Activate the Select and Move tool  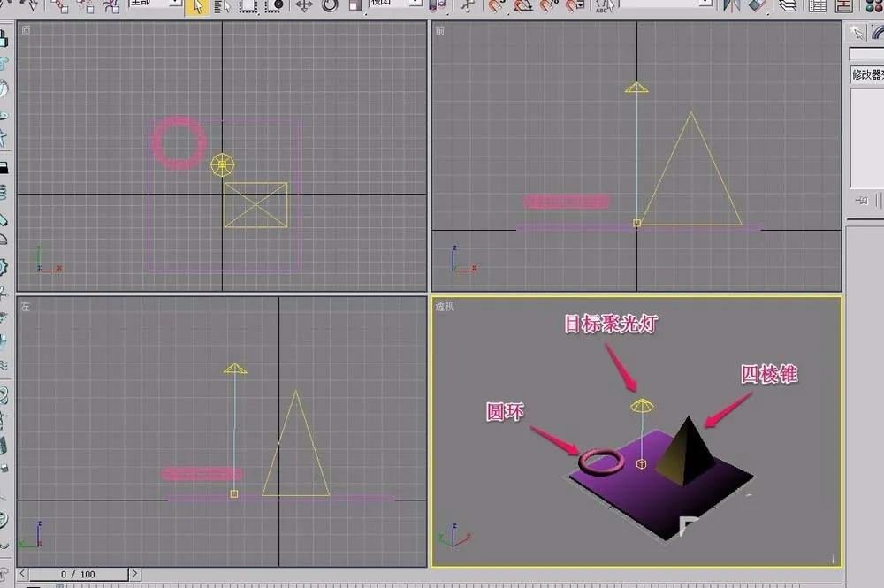pos(304,6)
